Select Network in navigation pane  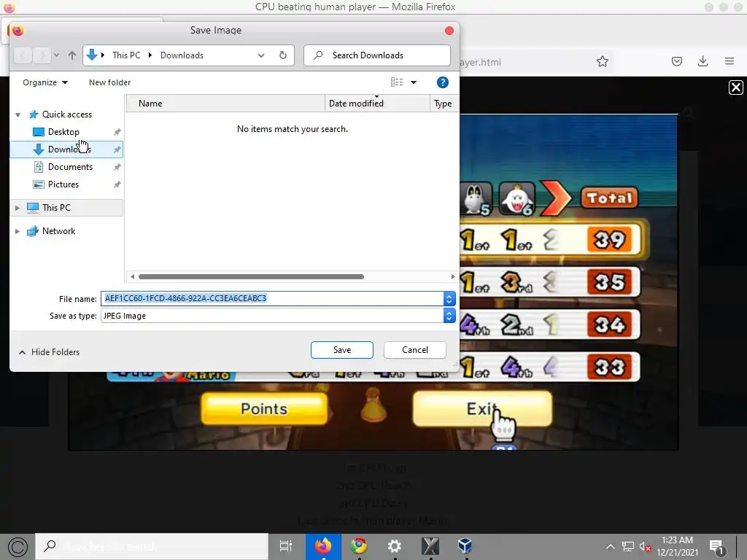58,231
